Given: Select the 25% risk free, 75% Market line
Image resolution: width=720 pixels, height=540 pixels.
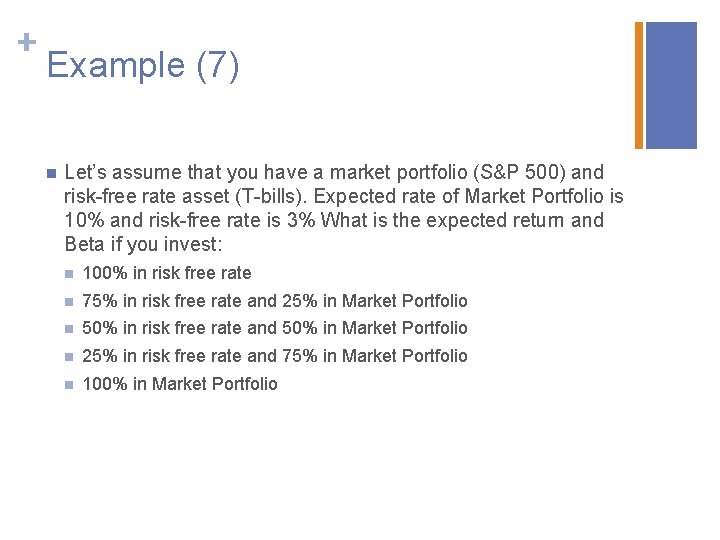Looking at the screenshot, I should point(275,356).
